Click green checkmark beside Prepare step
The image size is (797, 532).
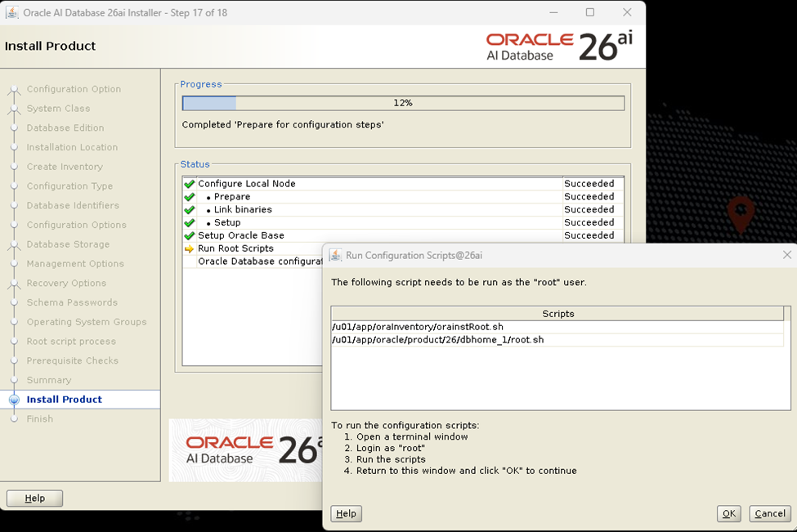[x=190, y=197]
